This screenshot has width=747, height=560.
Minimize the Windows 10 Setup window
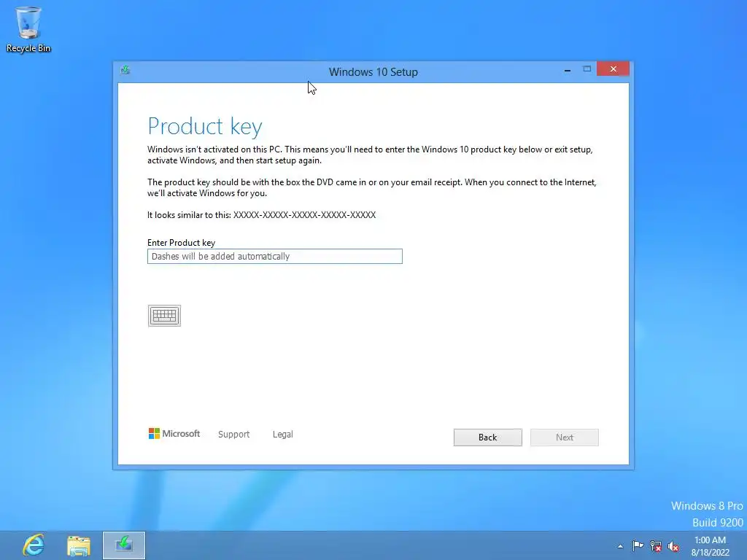pyautogui.click(x=567, y=70)
